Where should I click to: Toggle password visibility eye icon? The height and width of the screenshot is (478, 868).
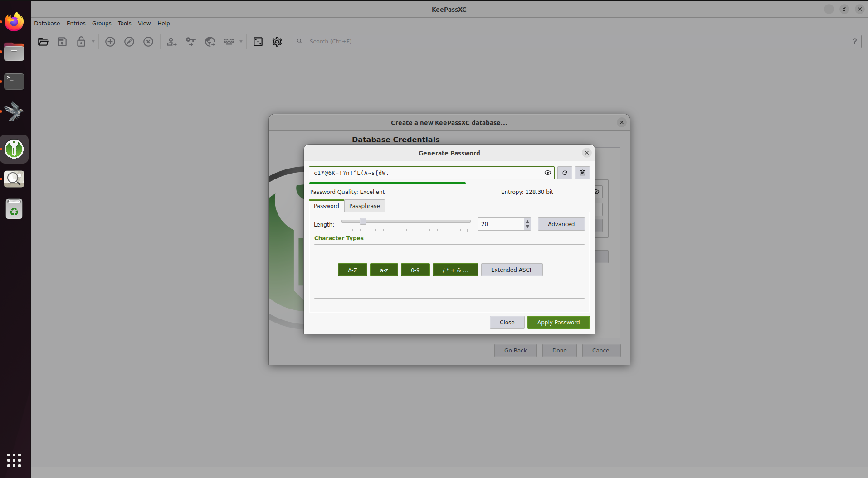(x=548, y=173)
